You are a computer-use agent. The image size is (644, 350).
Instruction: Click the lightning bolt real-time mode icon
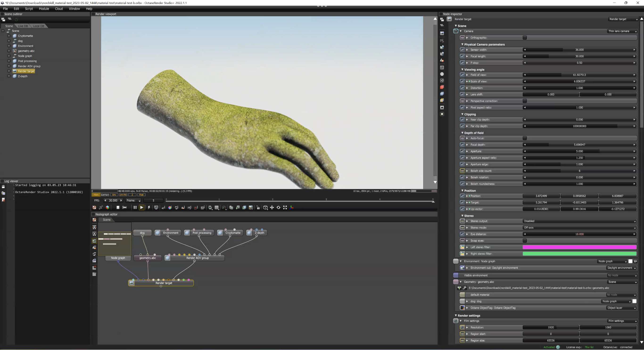click(149, 208)
